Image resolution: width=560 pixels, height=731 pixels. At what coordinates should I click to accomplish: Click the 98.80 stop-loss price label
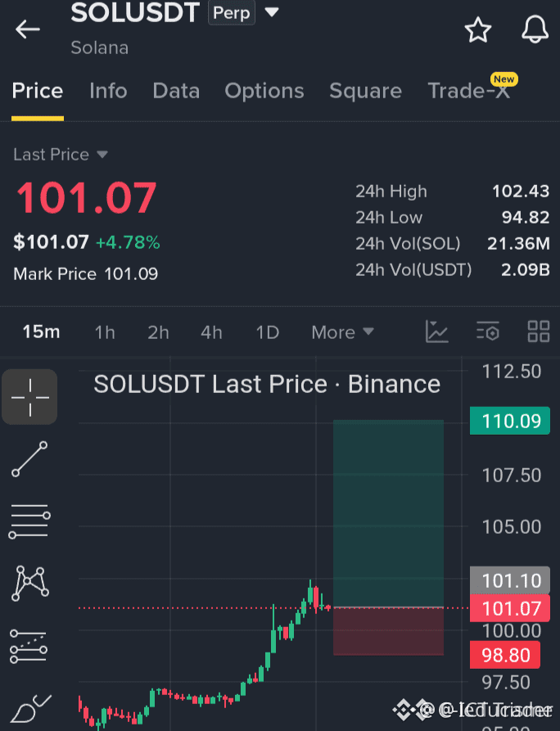(x=505, y=655)
